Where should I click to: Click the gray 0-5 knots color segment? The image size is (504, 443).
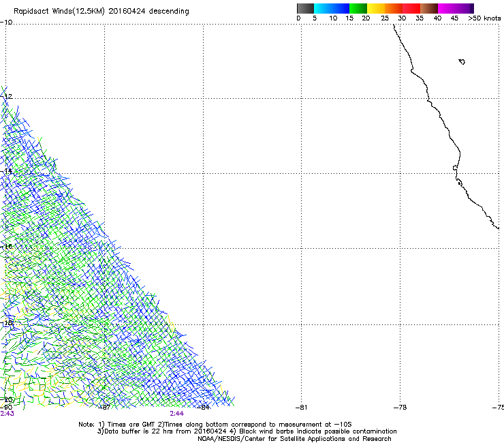click(305, 8)
